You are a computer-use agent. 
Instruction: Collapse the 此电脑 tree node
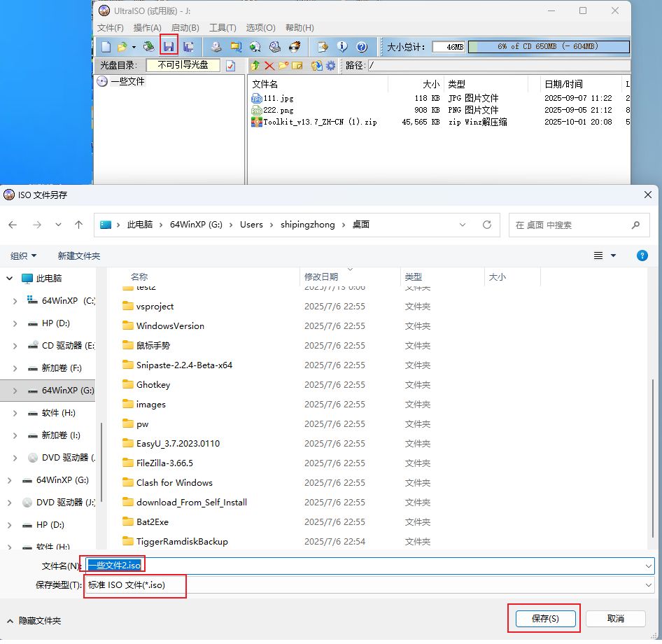pyautogui.click(x=10, y=279)
